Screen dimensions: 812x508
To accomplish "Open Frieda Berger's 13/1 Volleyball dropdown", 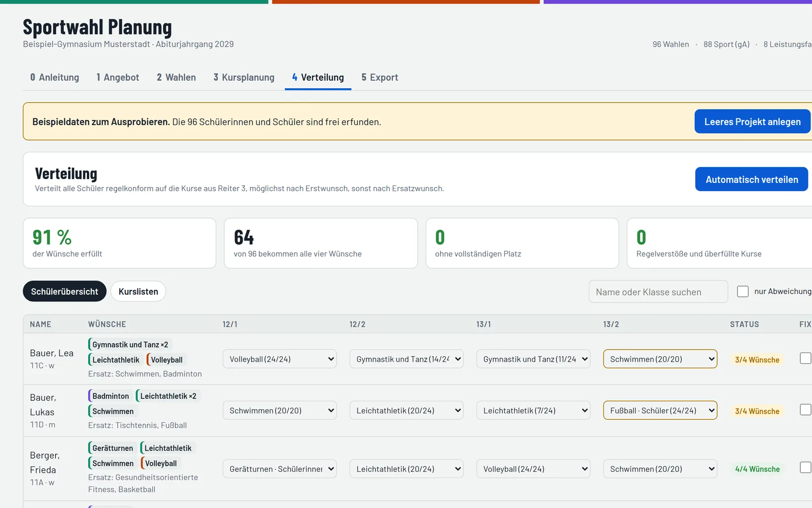I will [533, 469].
